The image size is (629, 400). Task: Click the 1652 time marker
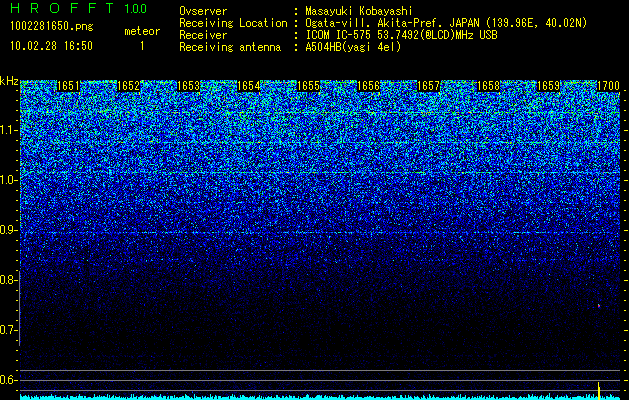[x=128, y=86]
